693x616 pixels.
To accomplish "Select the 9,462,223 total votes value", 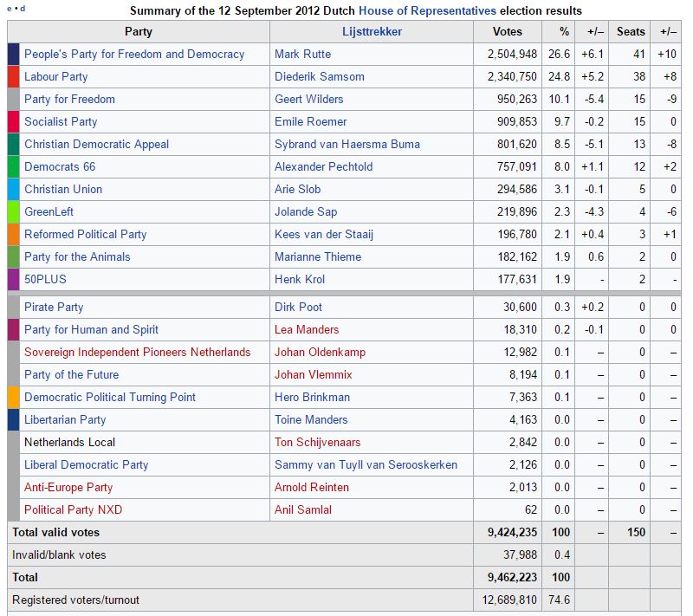I will (x=512, y=578).
